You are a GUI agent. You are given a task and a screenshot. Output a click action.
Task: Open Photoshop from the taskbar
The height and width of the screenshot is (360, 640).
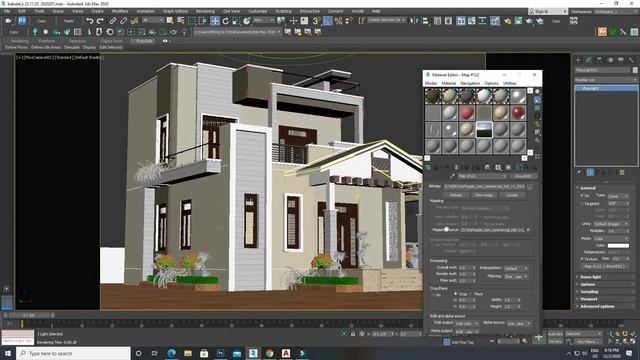coord(220,353)
